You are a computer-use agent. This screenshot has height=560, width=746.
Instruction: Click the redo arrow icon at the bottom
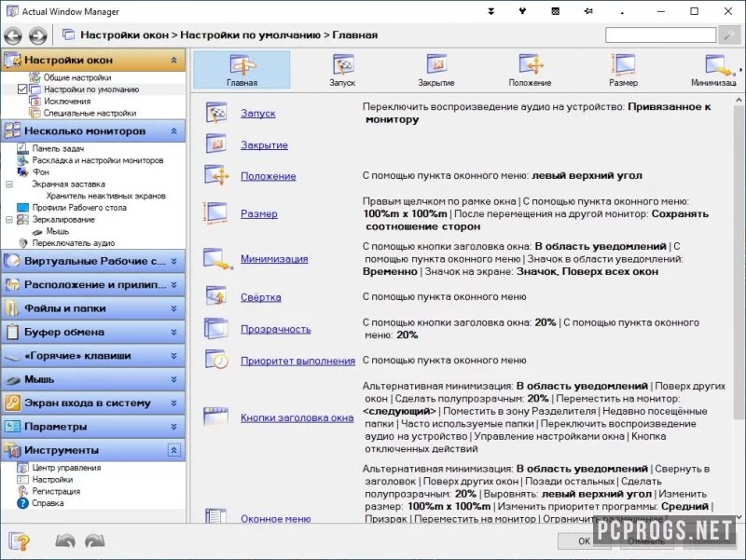(95, 540)
